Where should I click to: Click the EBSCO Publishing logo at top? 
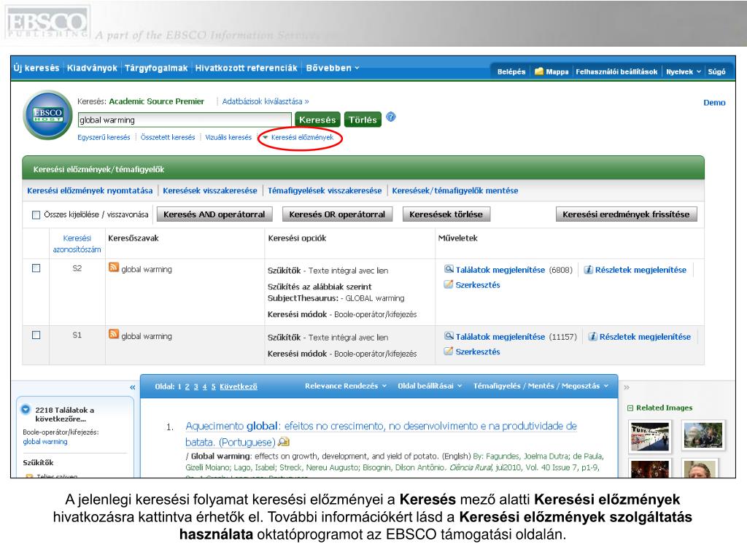[x=47, y=23]
